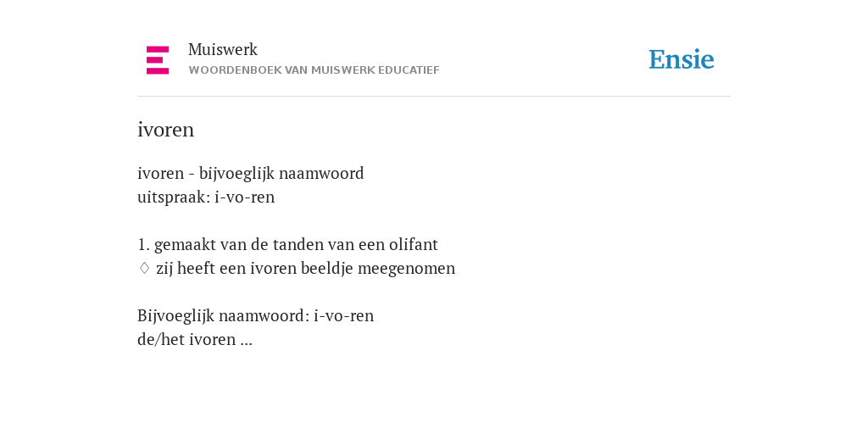Click the ellipsis after 'de/het ivoren'
The image size is (868, 434).
247,343
